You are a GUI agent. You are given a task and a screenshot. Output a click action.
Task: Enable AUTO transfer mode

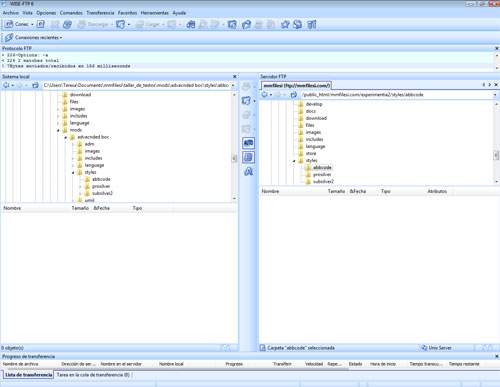248,143
